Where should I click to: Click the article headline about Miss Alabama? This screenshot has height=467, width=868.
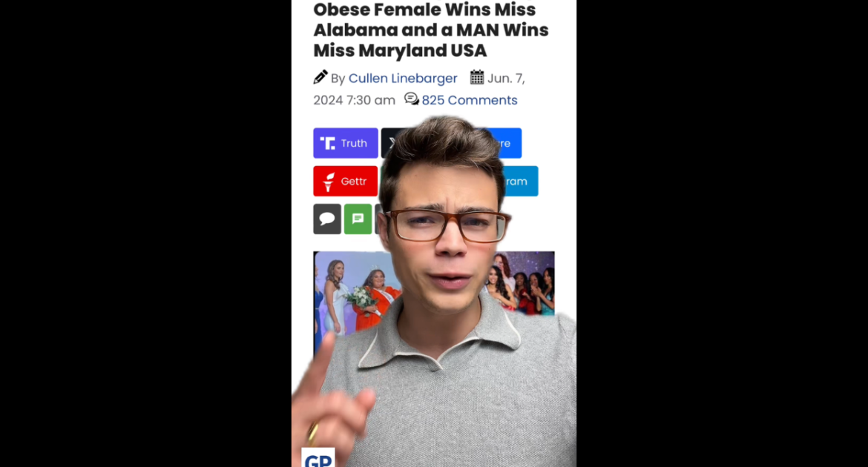click(x=431, y=30)
